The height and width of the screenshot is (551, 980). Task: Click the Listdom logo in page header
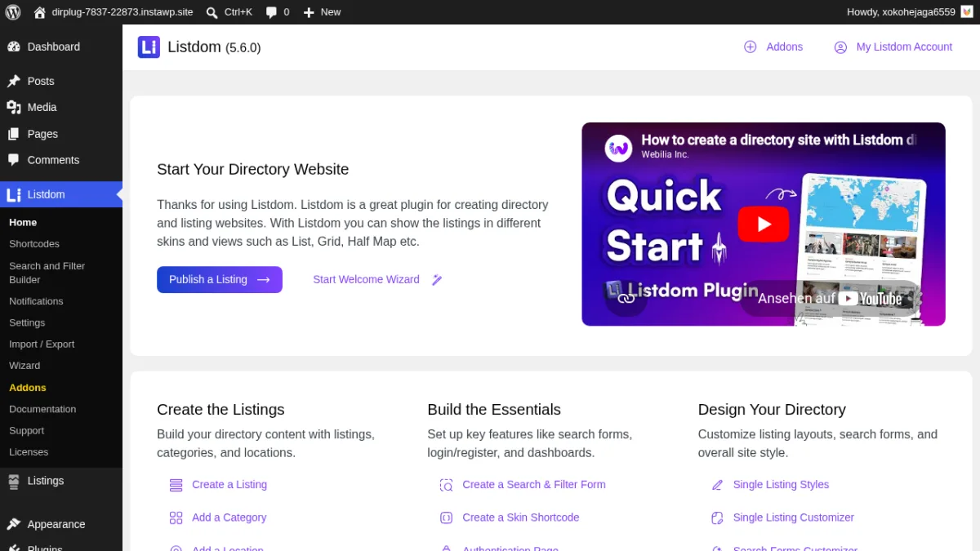(149, 47)
